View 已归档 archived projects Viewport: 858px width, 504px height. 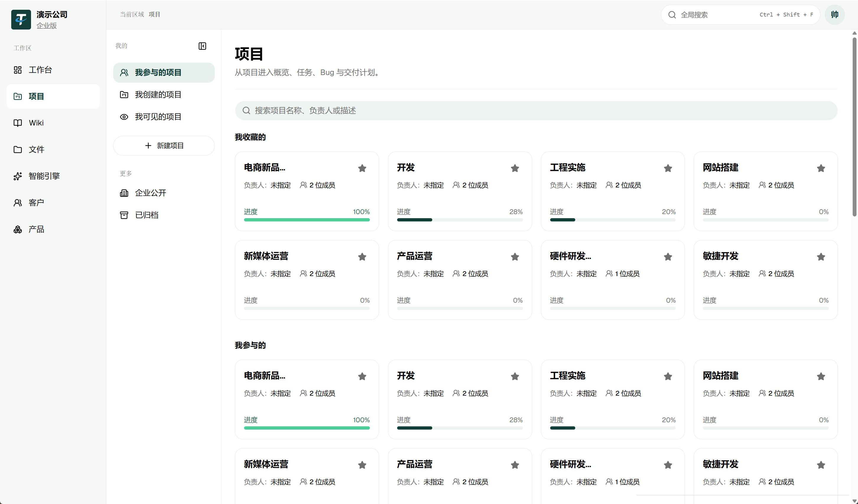point(164,215)
